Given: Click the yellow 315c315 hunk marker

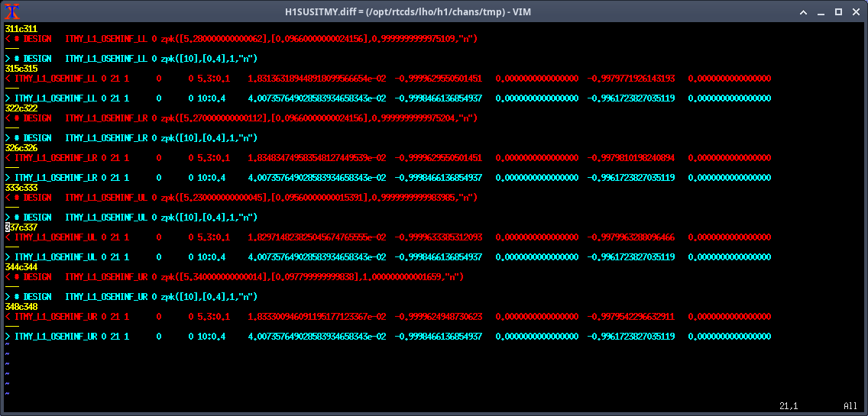Looking at the screenshot, I should 21,69.
